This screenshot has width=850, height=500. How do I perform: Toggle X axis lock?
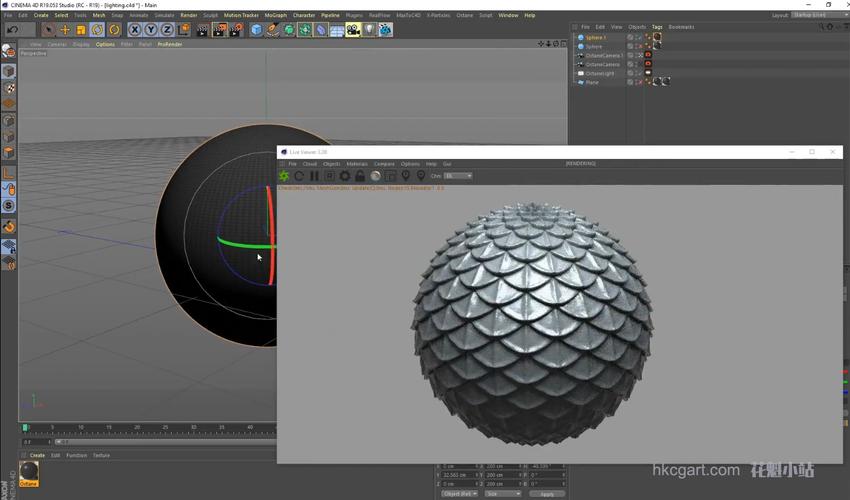134,30
